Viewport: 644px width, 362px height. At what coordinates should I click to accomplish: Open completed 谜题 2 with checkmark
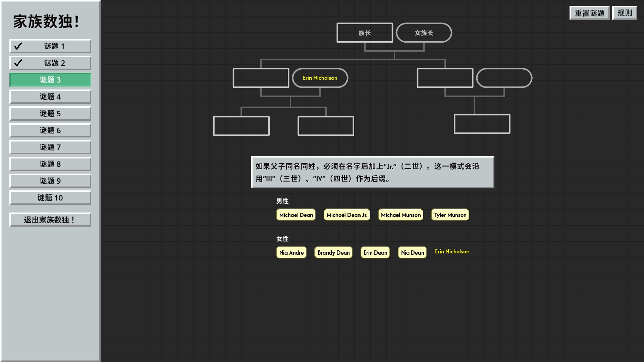click(50, 63)
